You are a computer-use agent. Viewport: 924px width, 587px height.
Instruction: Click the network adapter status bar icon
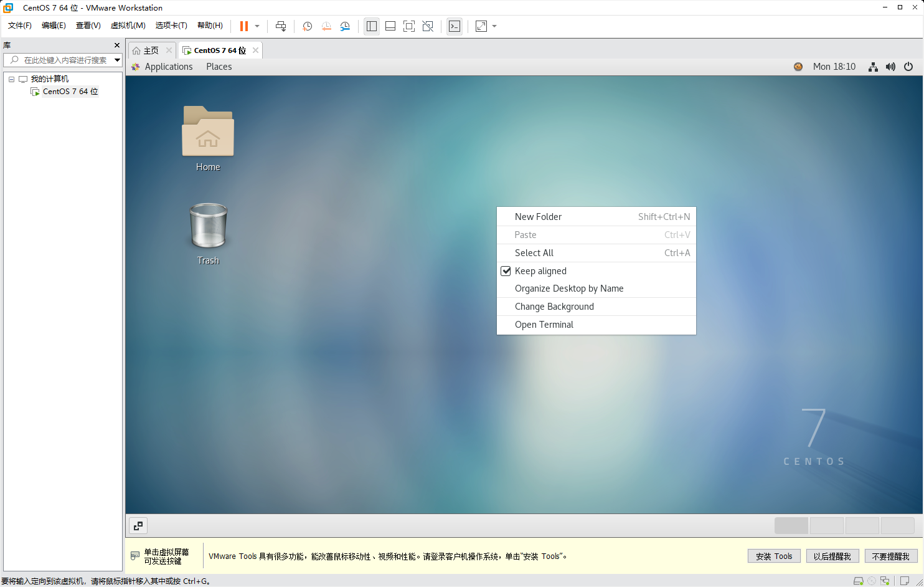pos(885,581)
